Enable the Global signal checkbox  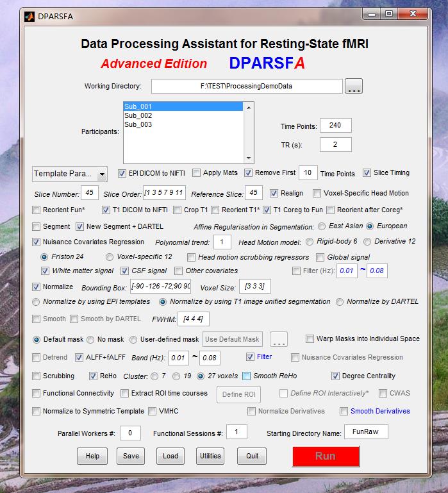coord(320,258)
